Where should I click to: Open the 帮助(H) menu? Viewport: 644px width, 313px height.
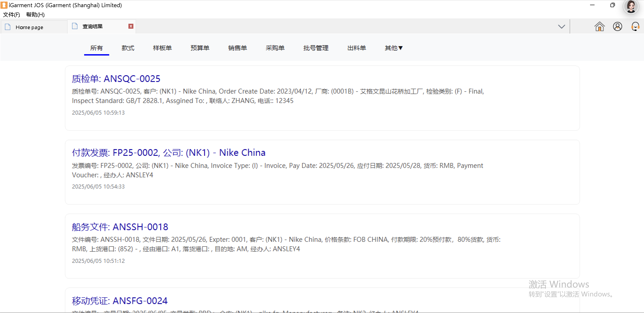coord(35,15)
